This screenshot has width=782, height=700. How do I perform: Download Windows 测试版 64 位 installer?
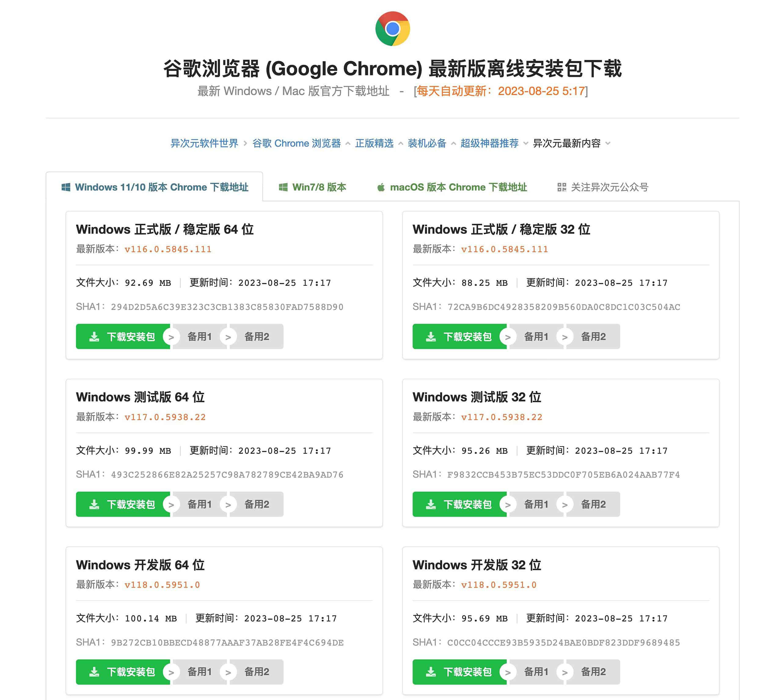pyautogui.click(x=123, y=504)
